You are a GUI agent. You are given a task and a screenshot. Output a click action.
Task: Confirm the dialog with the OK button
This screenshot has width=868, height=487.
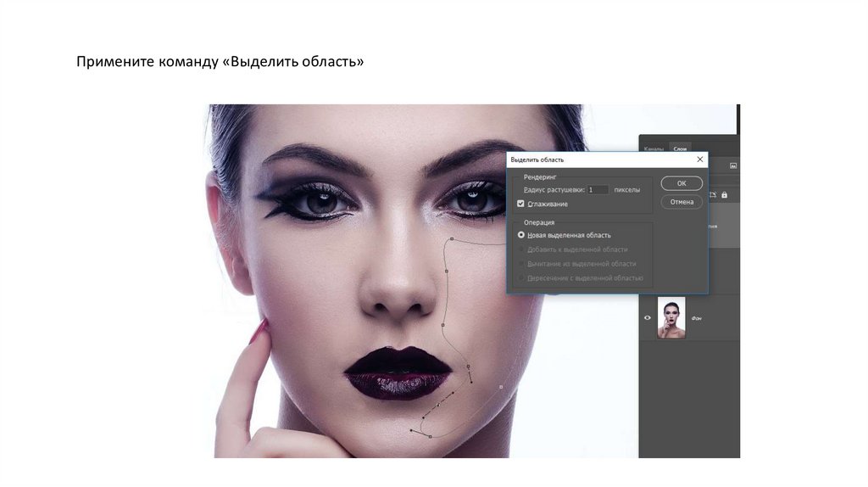pos(682,183)
